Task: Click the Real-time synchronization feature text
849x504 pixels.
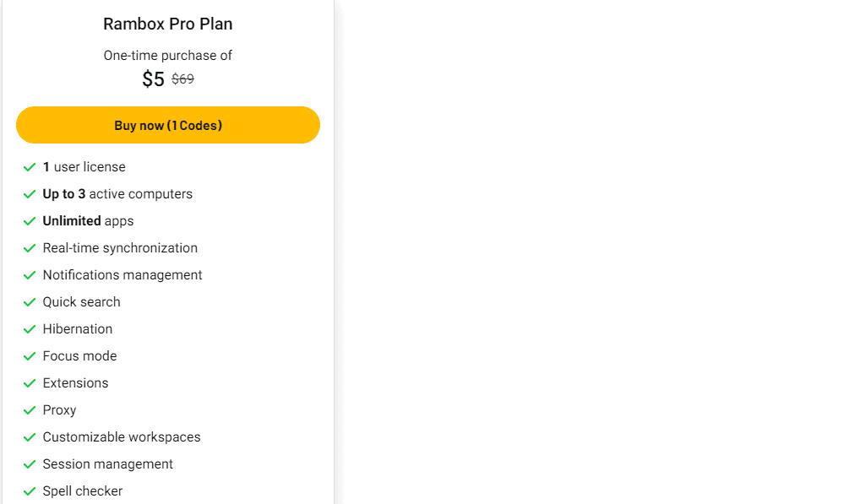Action: point(120,248)
